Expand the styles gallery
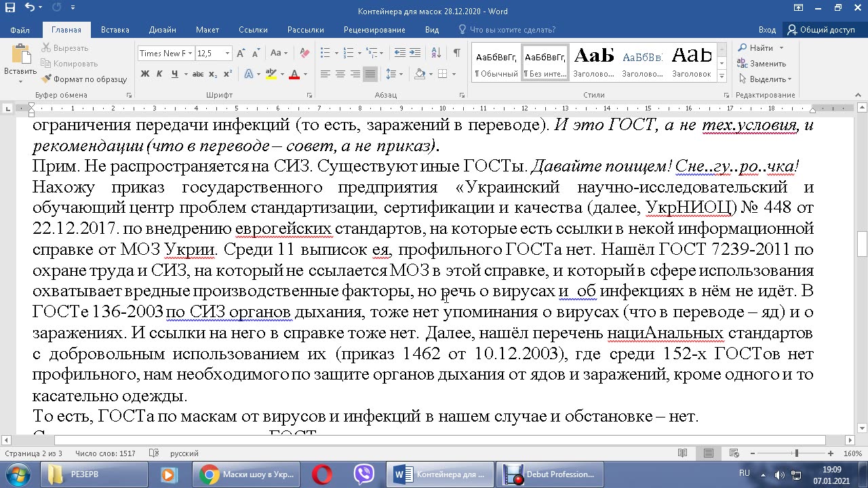This screenshot has height=488, width=868. [x=722, y=76]
